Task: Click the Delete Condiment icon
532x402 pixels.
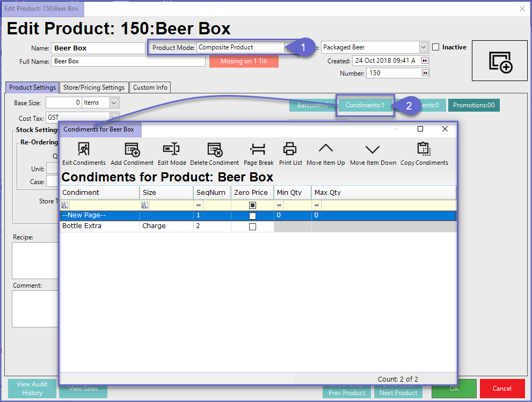Action: click(214, 150)
